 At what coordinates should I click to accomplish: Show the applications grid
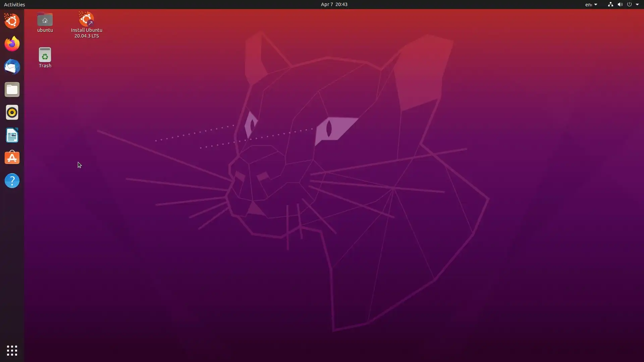[12, 351]
